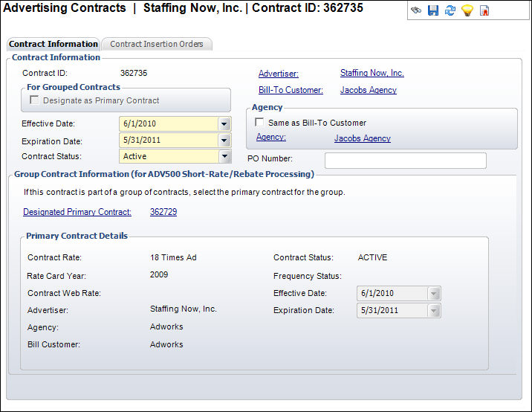This screenshot has width=532, height=412.
Task: Toggle Designate as Primary Contract checkbox
Action: click(x=34, y=100)
